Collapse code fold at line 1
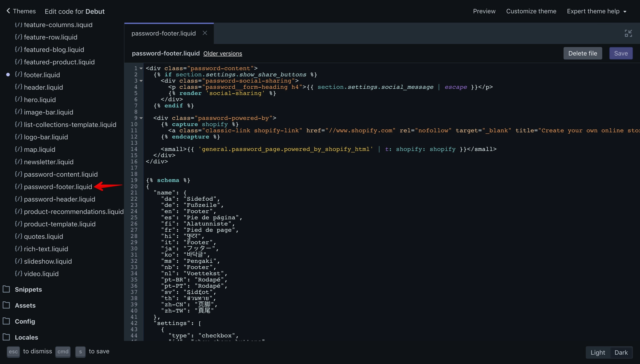 click(x=141, y=68)
